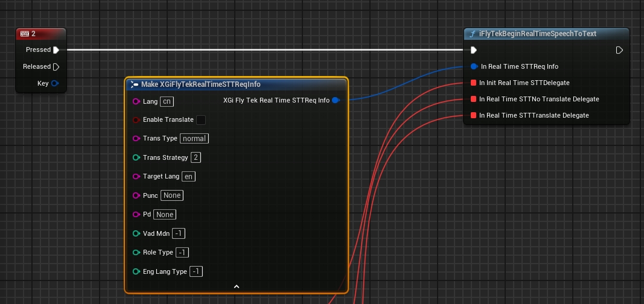Image resolution: width=644 pixels, height=304 pixels.
Task: Click the keyboard icon on node 2
Action: (25, 34)
